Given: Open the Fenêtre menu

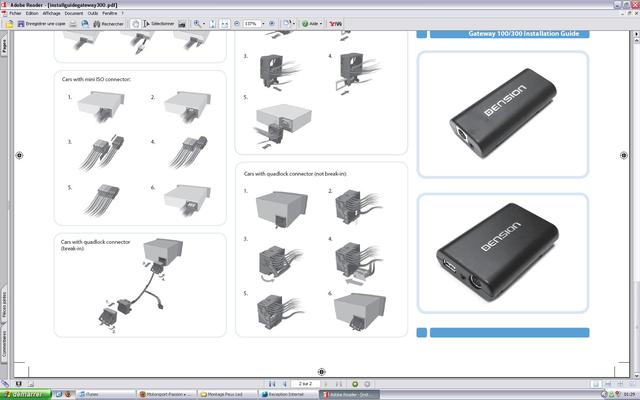Looking at the screenshot, I should pos(109,13).
